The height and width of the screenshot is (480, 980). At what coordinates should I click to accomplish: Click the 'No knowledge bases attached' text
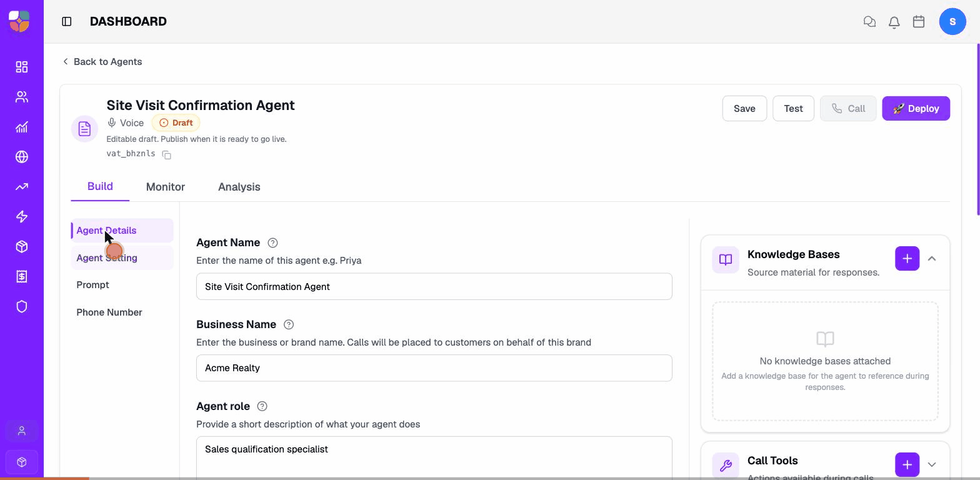(825, 361)
